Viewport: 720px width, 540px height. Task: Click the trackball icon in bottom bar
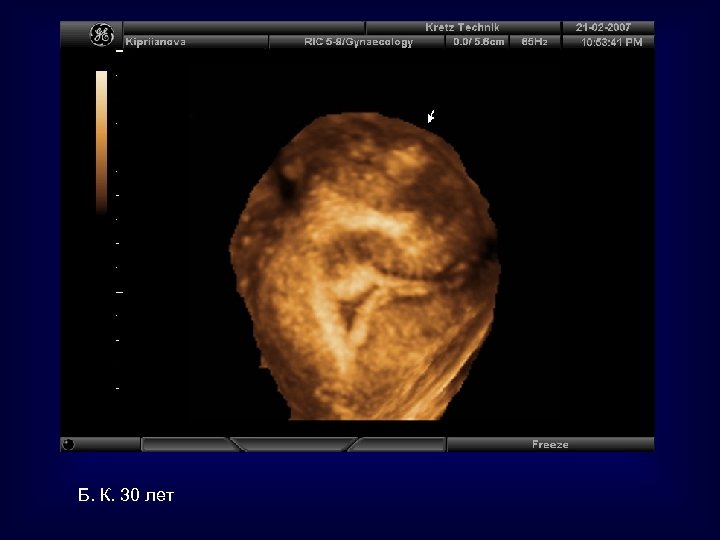pos(68,444)
